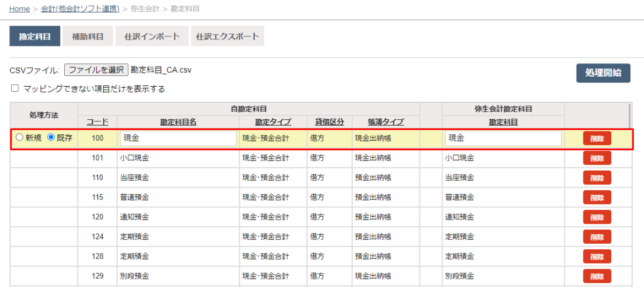Select the 既存 radio button
The height and width of the screenshot is (287, 644).
coord(52,138)
